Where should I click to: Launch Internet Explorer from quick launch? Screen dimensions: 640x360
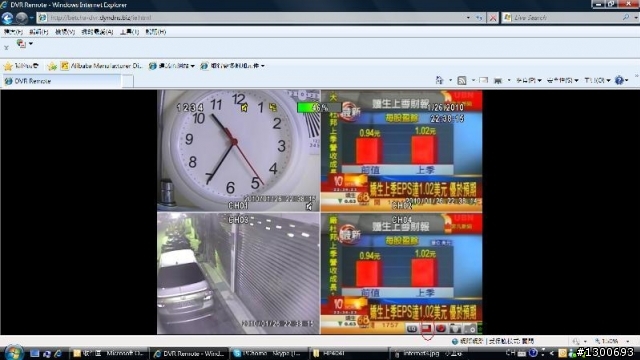click(58, 353)
